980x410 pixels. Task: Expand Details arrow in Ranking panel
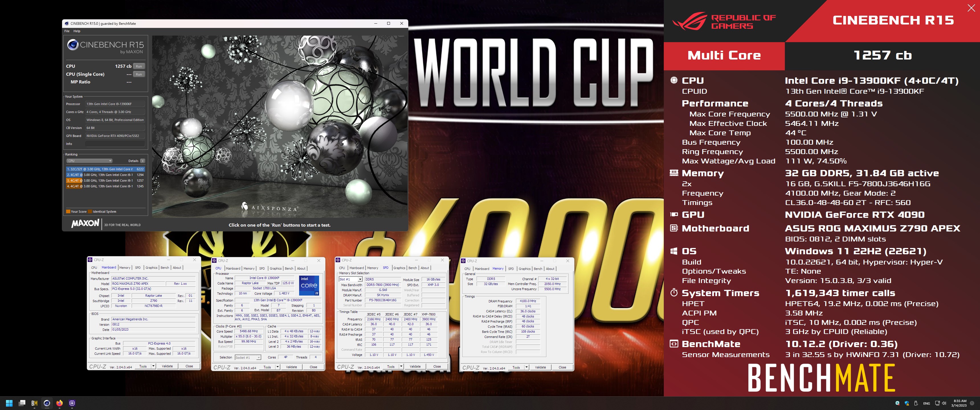[143, 161]
